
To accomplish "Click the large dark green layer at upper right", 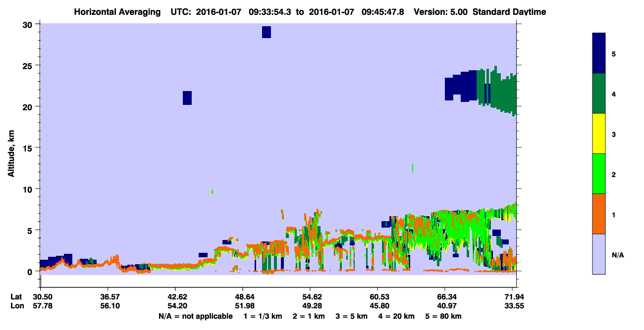I will 497,90.
